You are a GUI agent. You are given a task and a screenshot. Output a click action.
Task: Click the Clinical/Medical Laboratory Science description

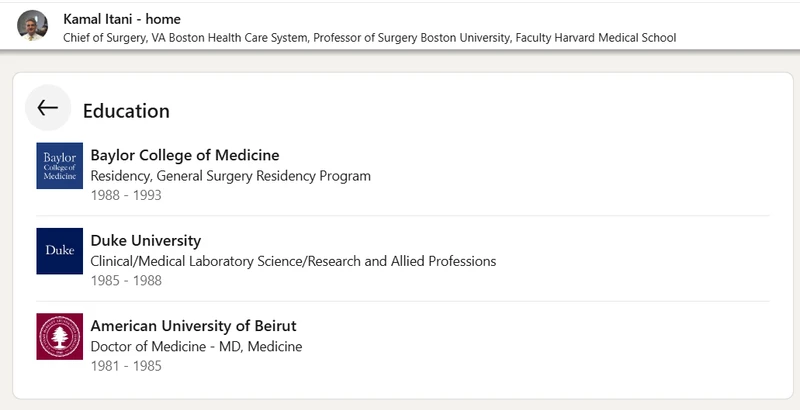(x=292, y=261)
